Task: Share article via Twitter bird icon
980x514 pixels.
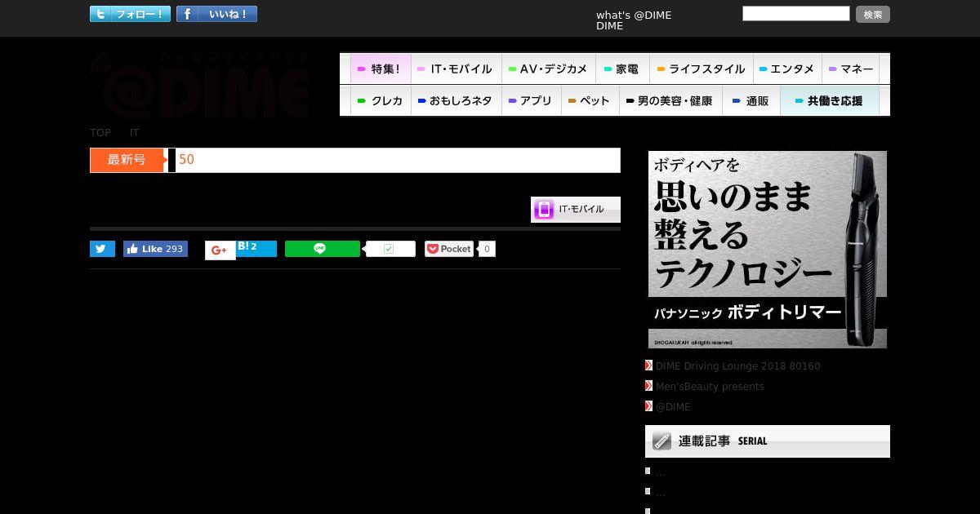Action: pos(102,249)
